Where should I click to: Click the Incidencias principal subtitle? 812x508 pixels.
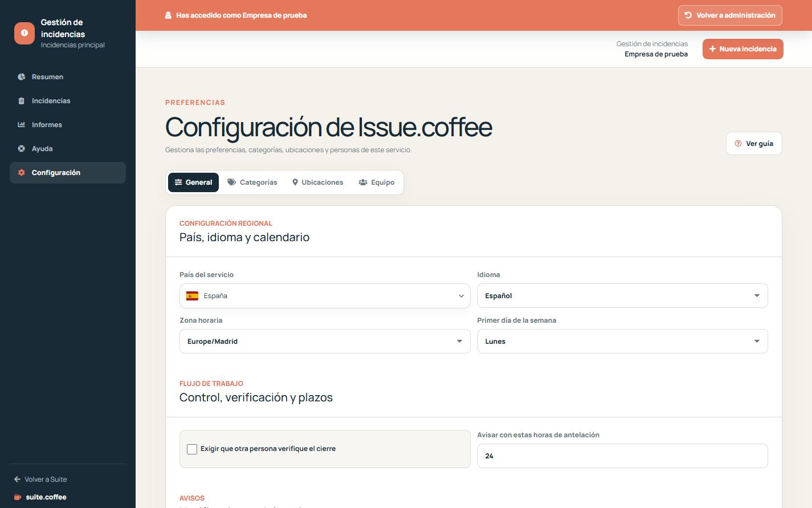click(73, 45)
